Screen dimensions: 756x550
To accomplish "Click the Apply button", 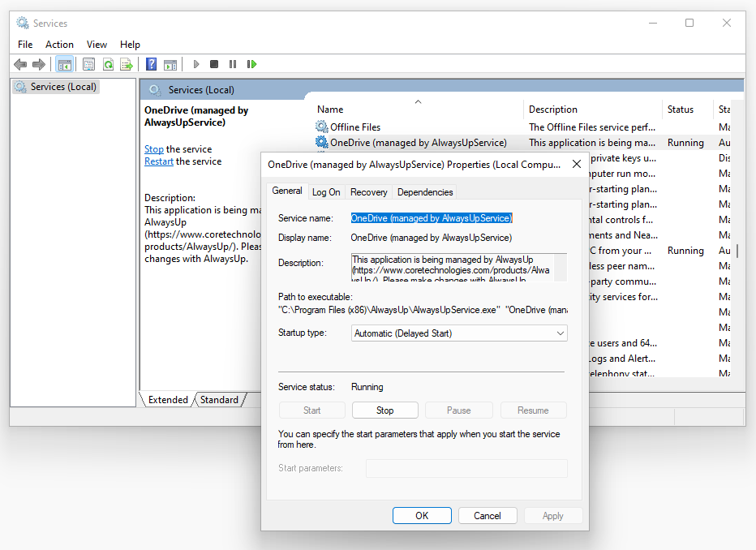I will point(553,516).
